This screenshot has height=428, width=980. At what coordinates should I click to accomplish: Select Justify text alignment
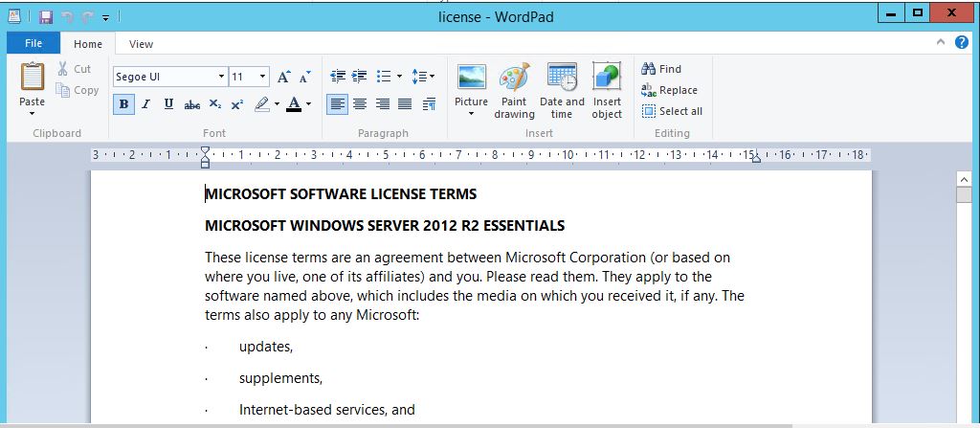405,104
